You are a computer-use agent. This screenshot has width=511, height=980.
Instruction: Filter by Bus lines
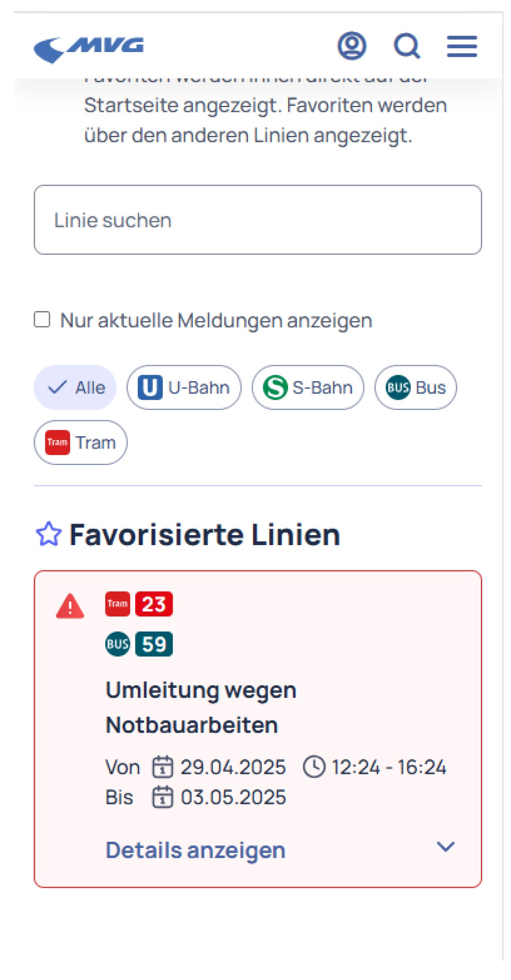(x=415, y=387)
